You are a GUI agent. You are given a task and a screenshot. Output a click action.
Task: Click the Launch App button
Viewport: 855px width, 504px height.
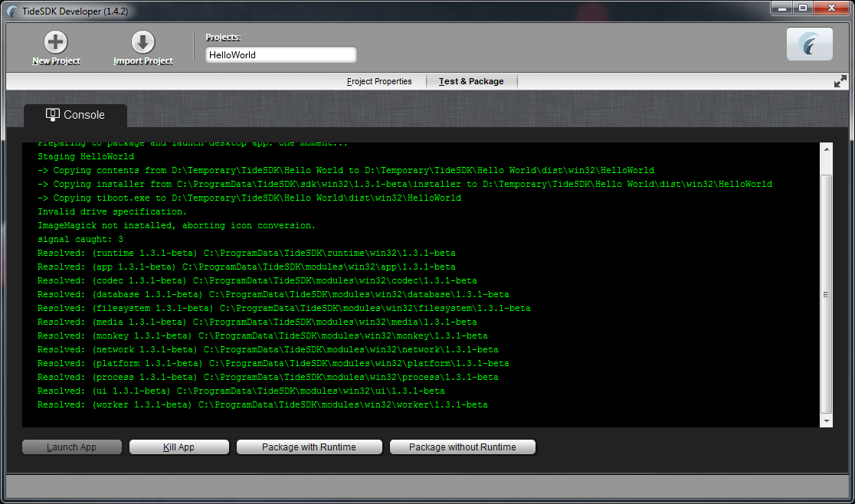click(x=72, y=447)
